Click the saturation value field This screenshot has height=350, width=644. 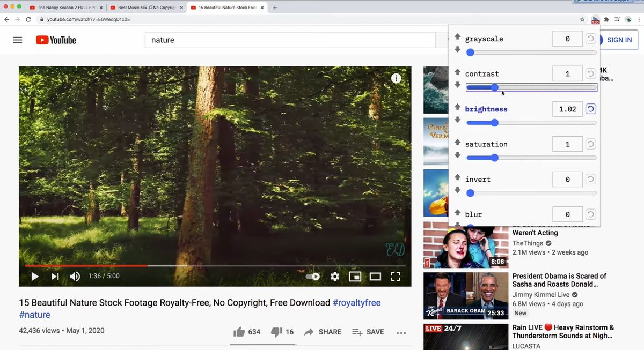coord(567,144)
